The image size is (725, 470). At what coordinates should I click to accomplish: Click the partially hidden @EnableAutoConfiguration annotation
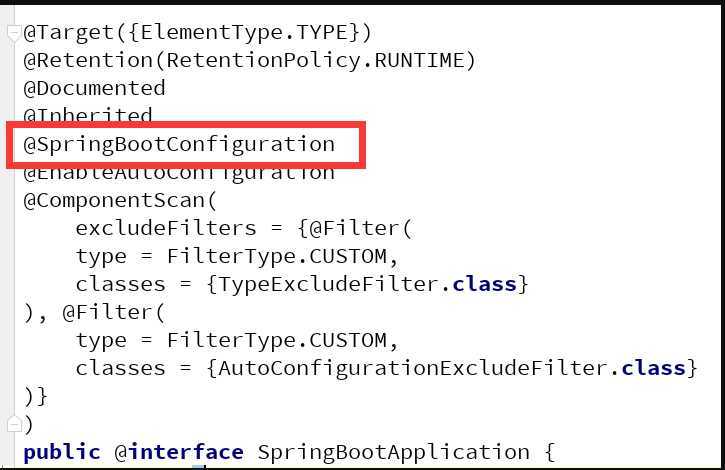[x=179, y=175]
